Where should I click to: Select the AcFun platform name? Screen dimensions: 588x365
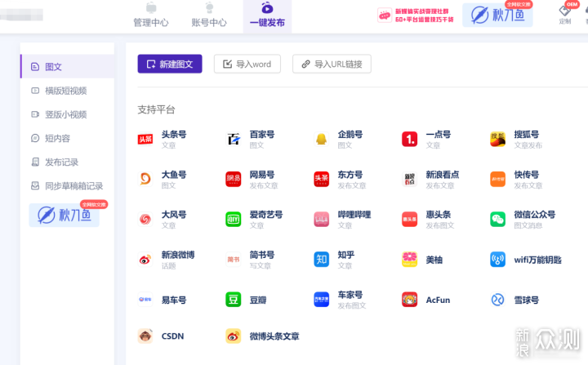438,300
